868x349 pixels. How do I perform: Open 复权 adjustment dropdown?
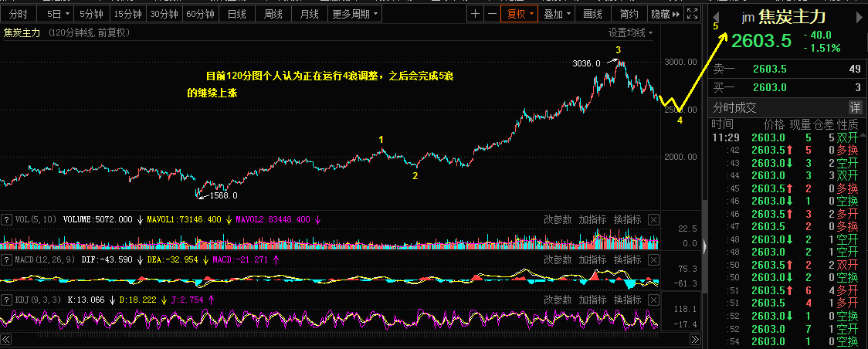pyautogui.click(x=519, y=14)
